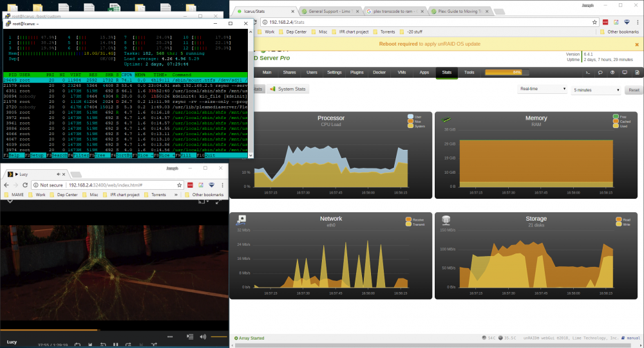Switch to the Docker tab
This screenshot has width=644, height=348.
click(x=379, y=73)
